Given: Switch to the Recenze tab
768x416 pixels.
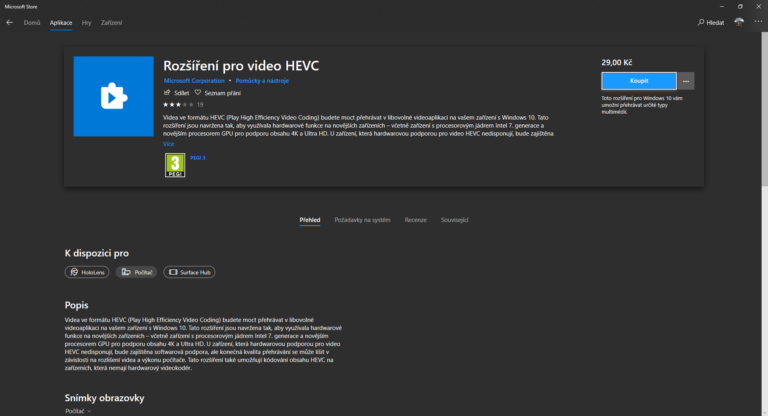Looking at the screenshot, I should pos(415,219).
